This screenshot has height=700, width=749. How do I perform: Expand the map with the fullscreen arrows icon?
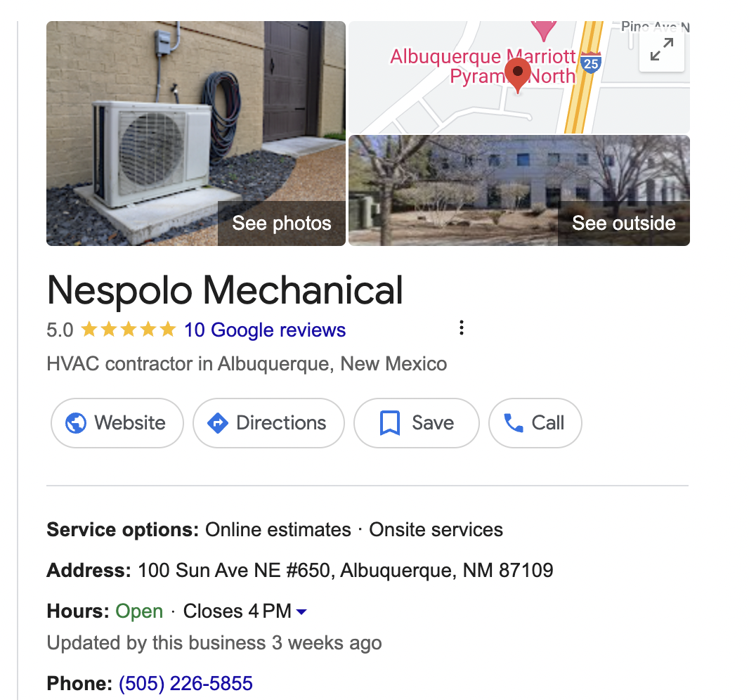coord(662,50)
